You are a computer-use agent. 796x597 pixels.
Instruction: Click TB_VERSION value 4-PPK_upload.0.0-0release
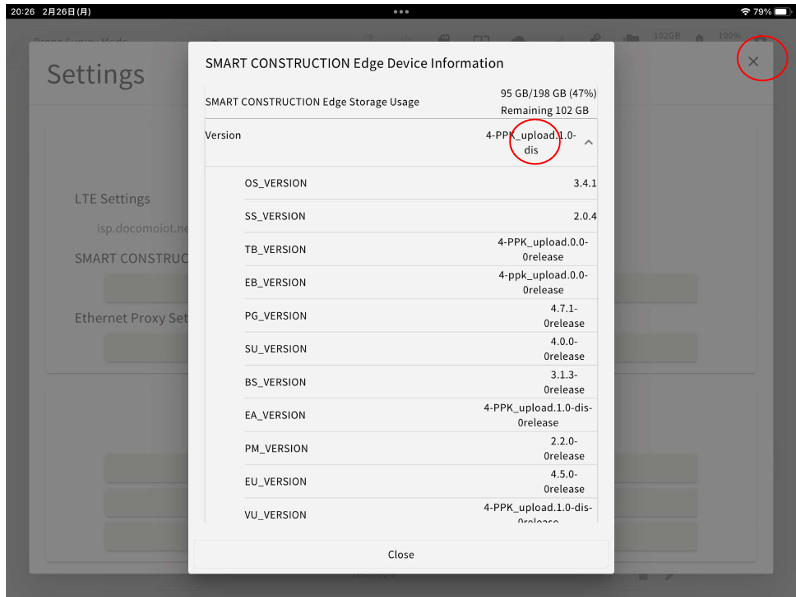click(x=543, y=249)
